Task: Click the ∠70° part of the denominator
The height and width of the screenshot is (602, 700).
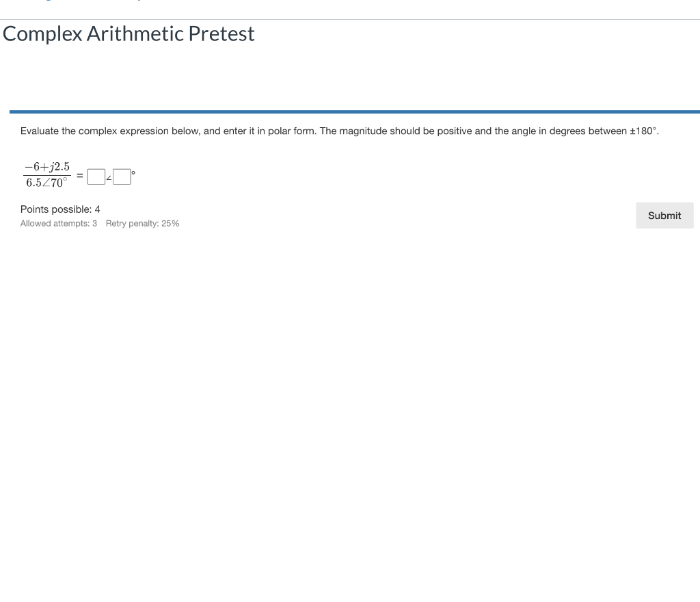Action: point(55,181)
